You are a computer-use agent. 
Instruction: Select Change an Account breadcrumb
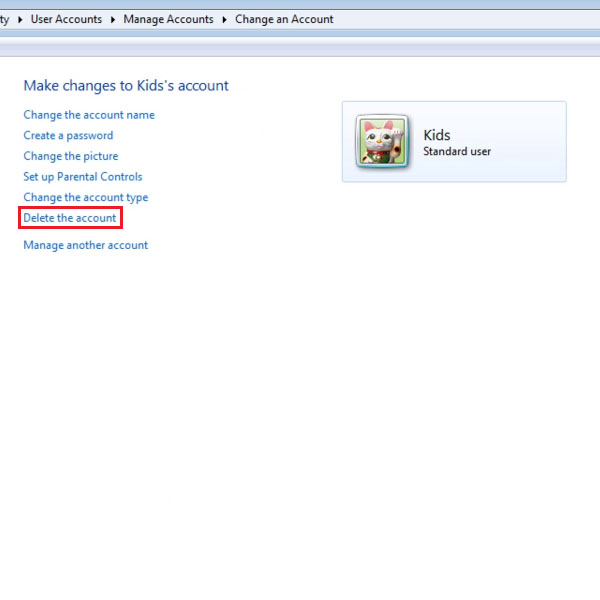pyautogui.click(x=284, y=19)
